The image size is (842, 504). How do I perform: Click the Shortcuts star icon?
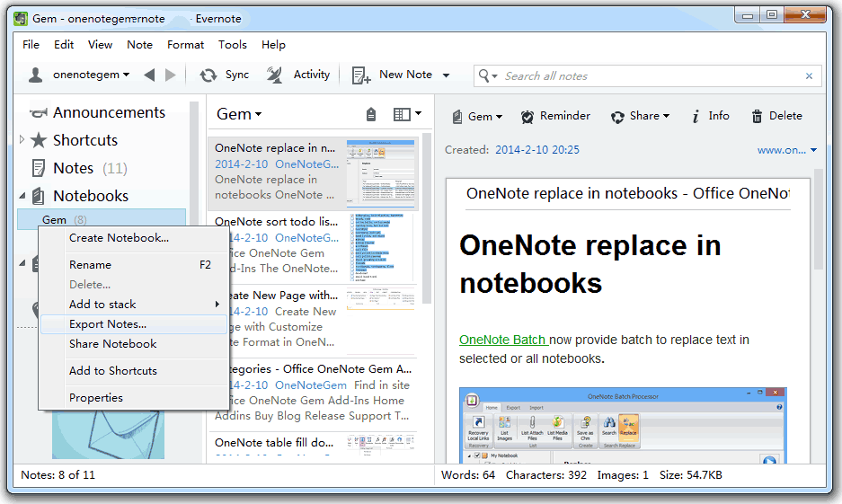click(x=38, y=141)
